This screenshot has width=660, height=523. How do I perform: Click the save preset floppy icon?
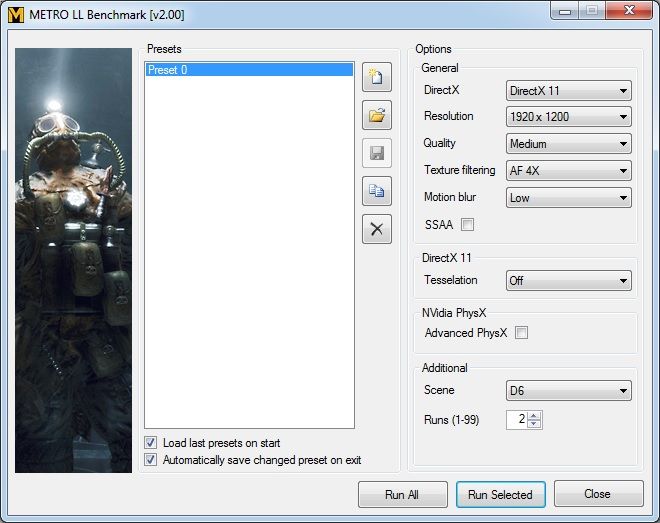[376, 153]
